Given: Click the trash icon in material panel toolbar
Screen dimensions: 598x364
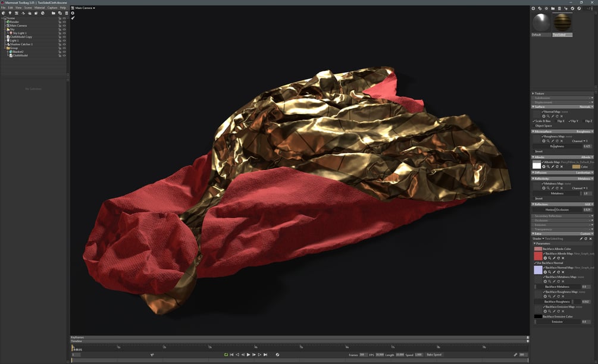Looking at the screenshot, I should pyautogui.click(x=559, y=8).
